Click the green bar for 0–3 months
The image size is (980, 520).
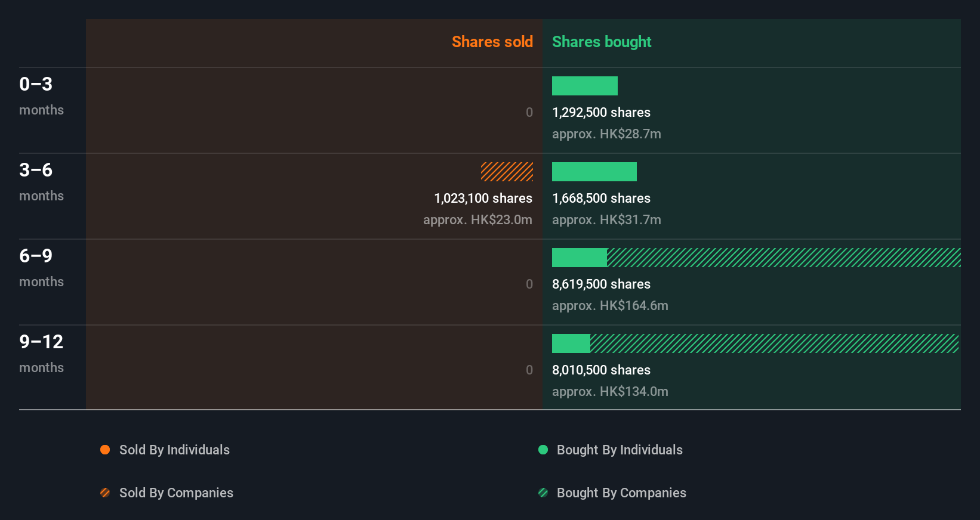pos(585,86)
